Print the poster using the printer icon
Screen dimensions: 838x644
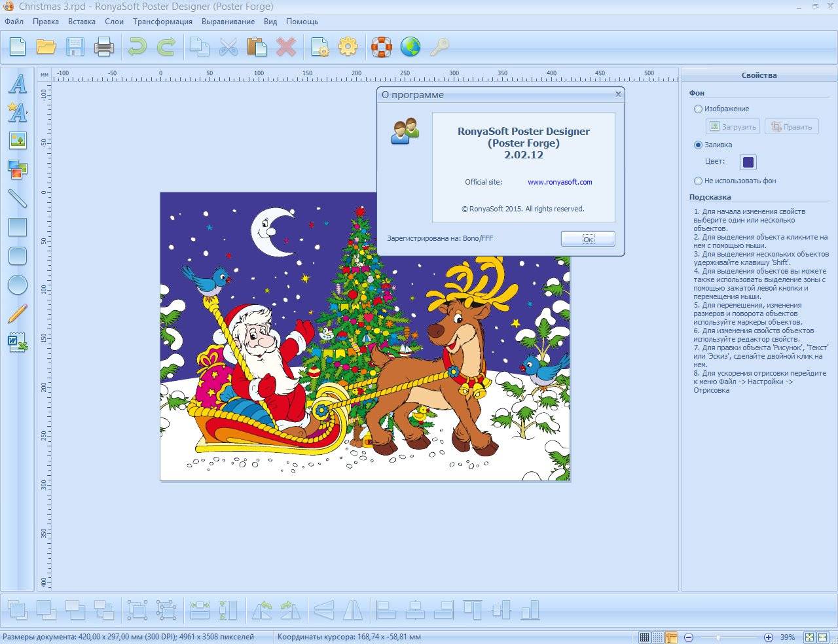click(x=103, y=46)
